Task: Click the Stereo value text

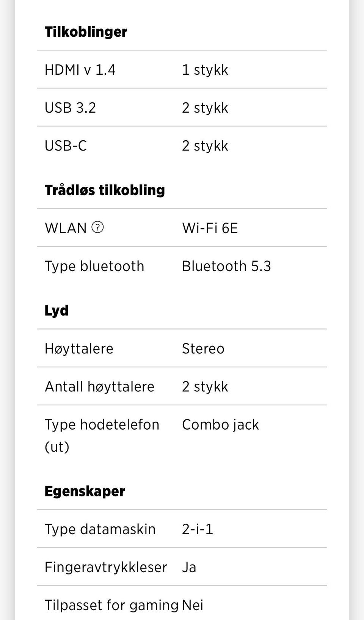Action: pyautogui.click(x=203, y=349)
